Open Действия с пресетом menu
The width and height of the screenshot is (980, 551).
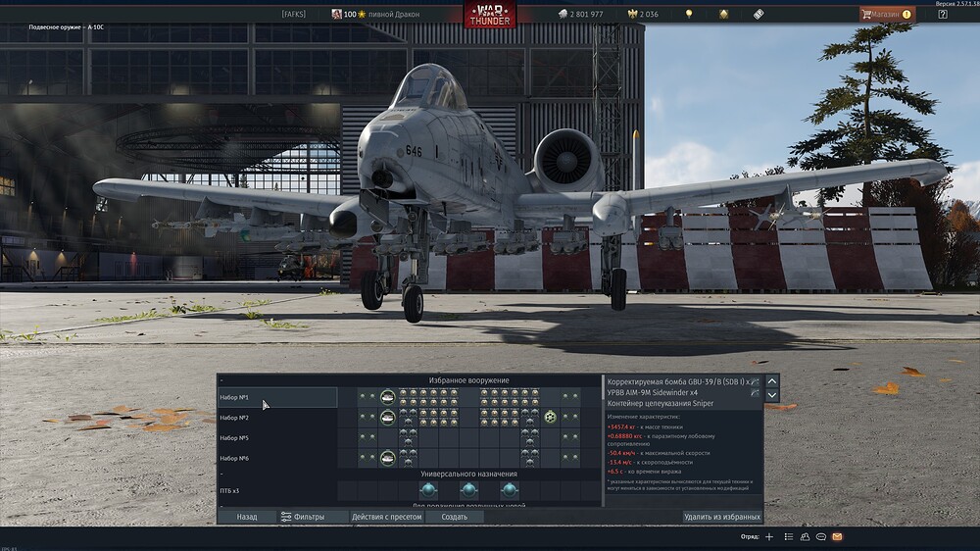click(386, 517)
